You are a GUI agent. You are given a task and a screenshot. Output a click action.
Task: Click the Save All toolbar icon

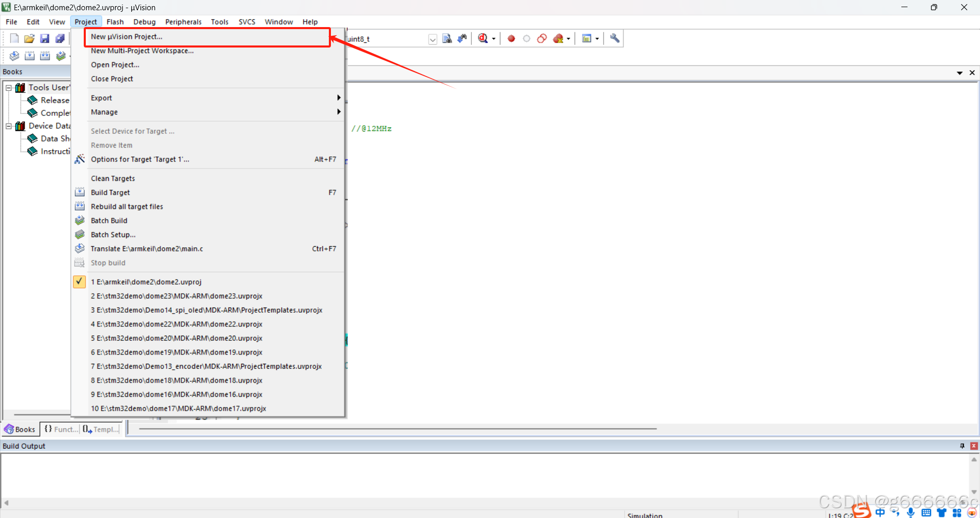(x=60, y=38)
